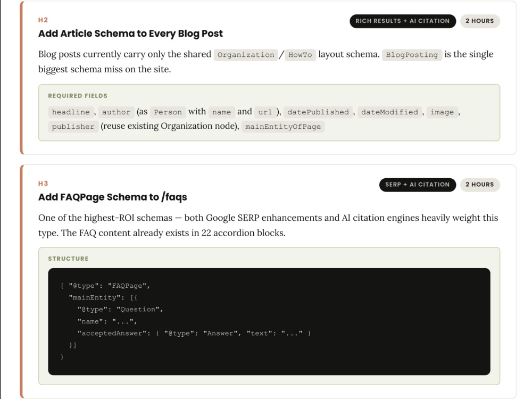This screenshot has height=399, width=532.
Task: Click sentence starting 'One of the highest-ROI schemas'
Action: [268, 225]
